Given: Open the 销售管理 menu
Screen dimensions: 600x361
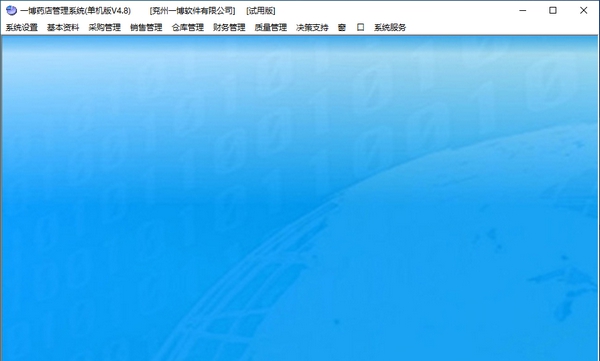Looking at the screenshot, I should click(146, 27).
